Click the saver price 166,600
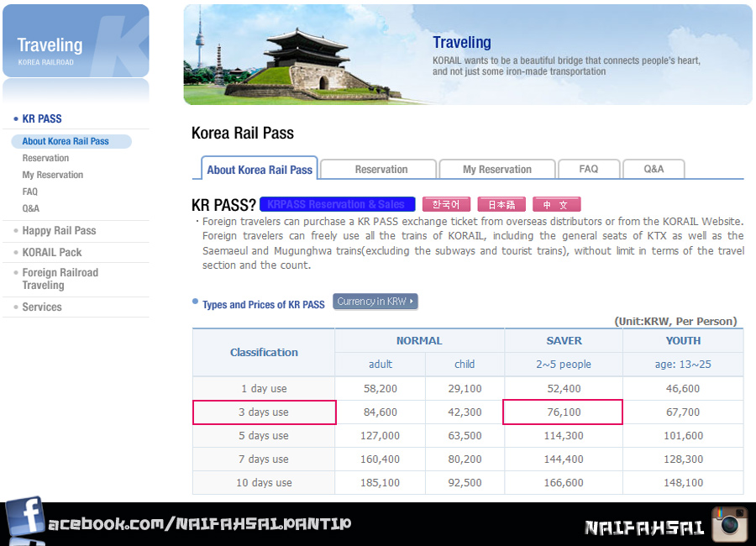 (564, 482)
